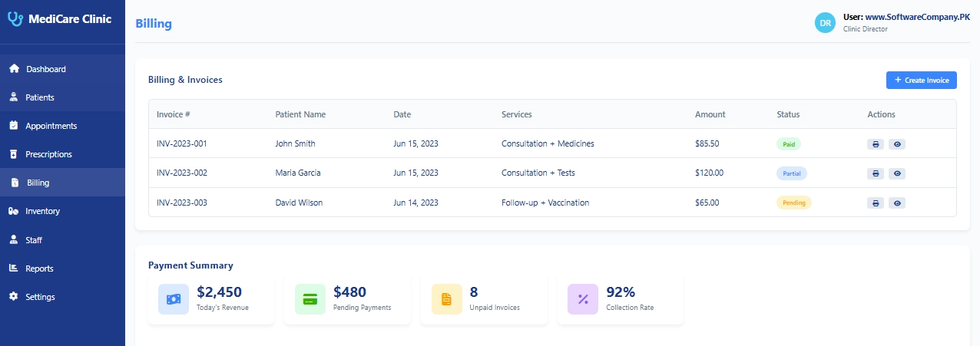Click the Pending Payments card icon
Image resolution: width=980 pixels, height=346 pixels.
[310, 299]
